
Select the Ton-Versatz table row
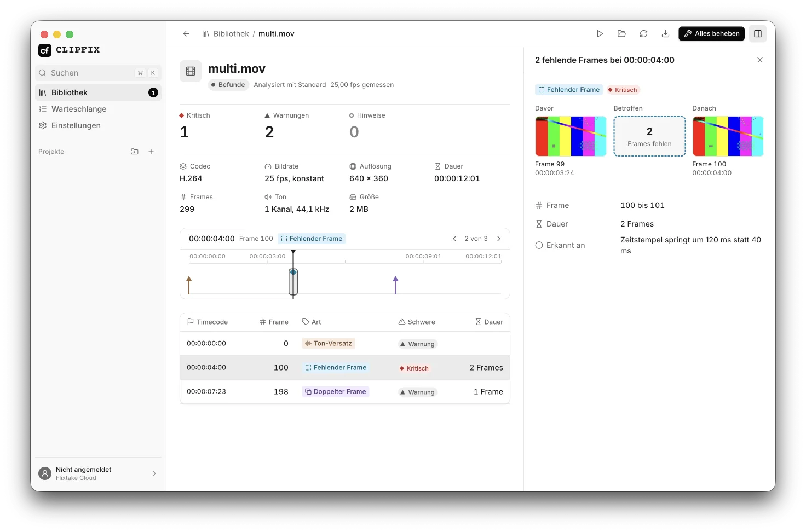[x=345, y=344]
